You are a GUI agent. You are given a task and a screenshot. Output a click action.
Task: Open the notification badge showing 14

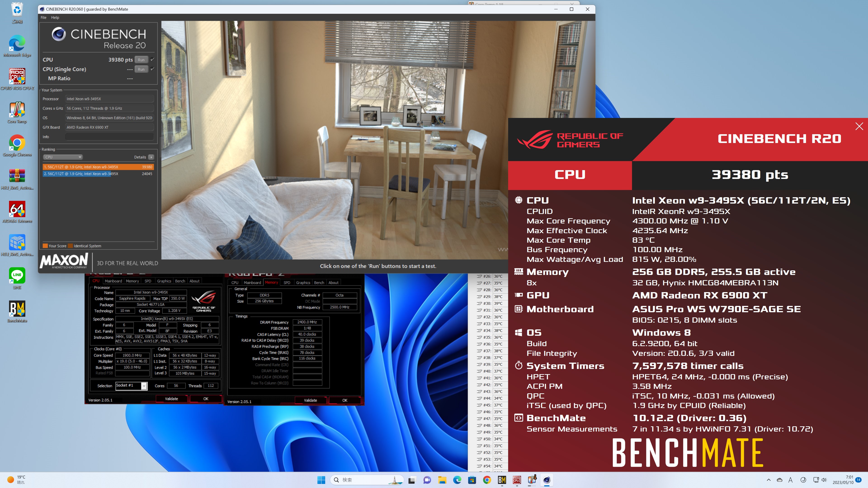[x=859, y=480]
